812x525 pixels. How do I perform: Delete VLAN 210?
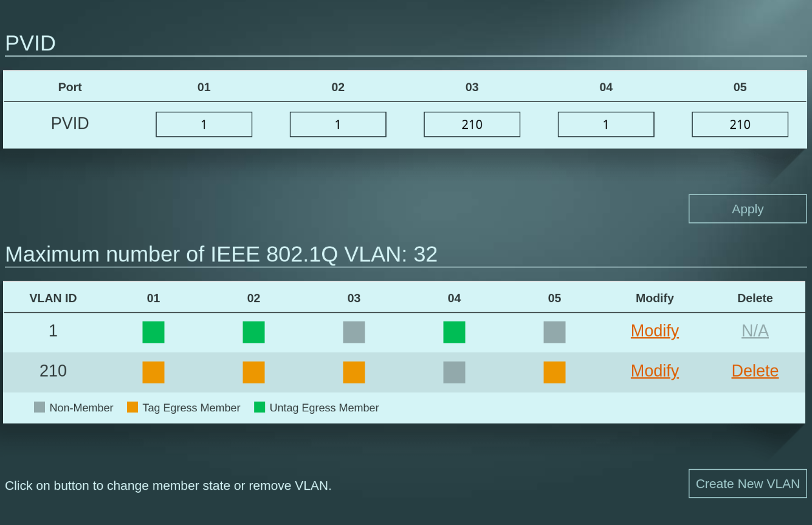pos(755,371)
